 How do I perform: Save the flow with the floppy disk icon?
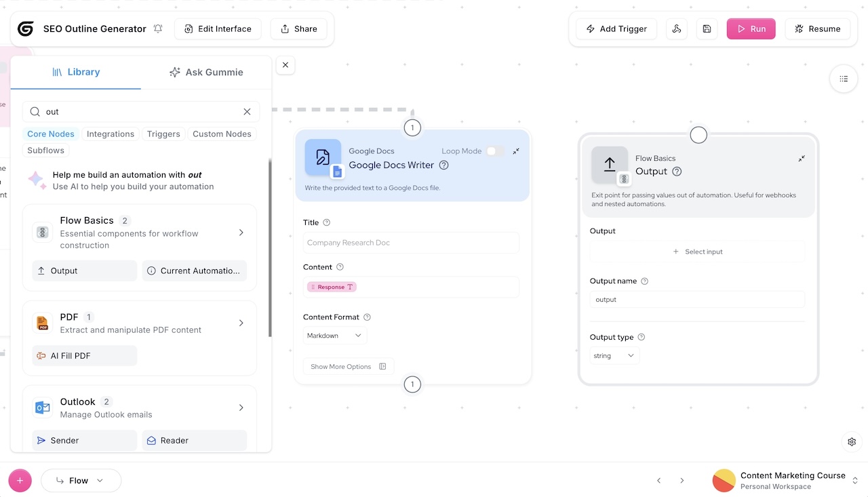pyautogui.click(x=707, y=28)
